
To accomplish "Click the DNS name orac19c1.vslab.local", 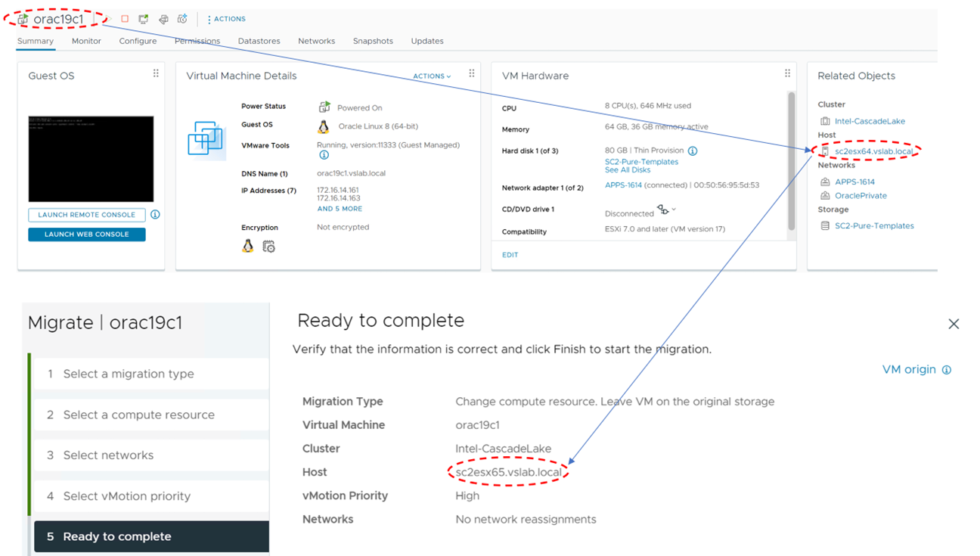I will pos(351,173).
